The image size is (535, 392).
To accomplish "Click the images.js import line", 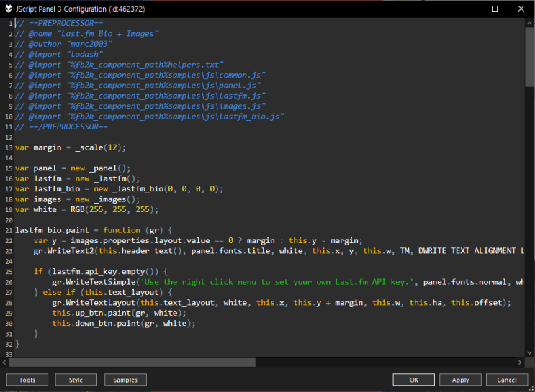I will click(140, 106).
